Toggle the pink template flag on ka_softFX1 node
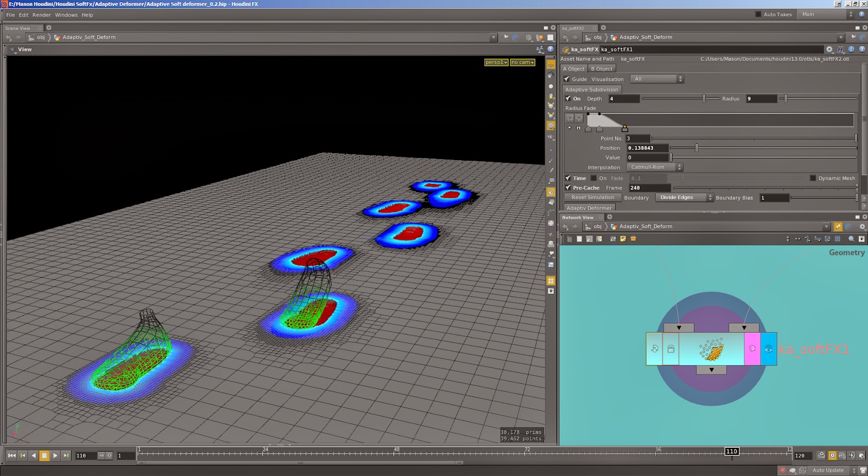868x476 pixels. (752, 349)
